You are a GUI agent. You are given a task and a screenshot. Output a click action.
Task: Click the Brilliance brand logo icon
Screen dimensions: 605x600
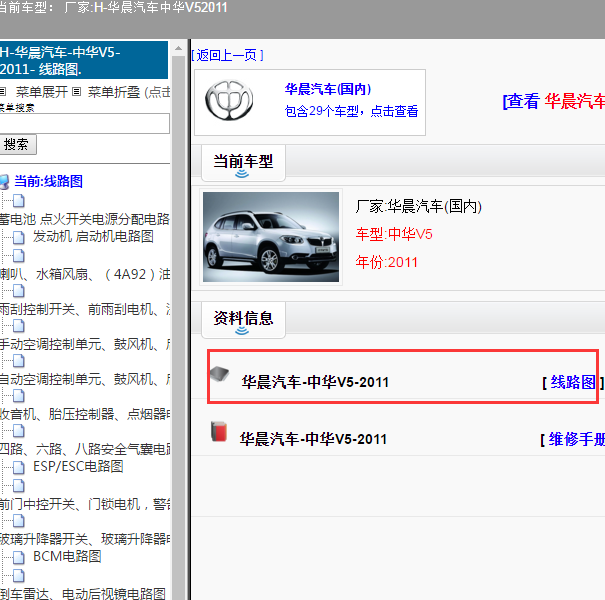tap(229, 100)
